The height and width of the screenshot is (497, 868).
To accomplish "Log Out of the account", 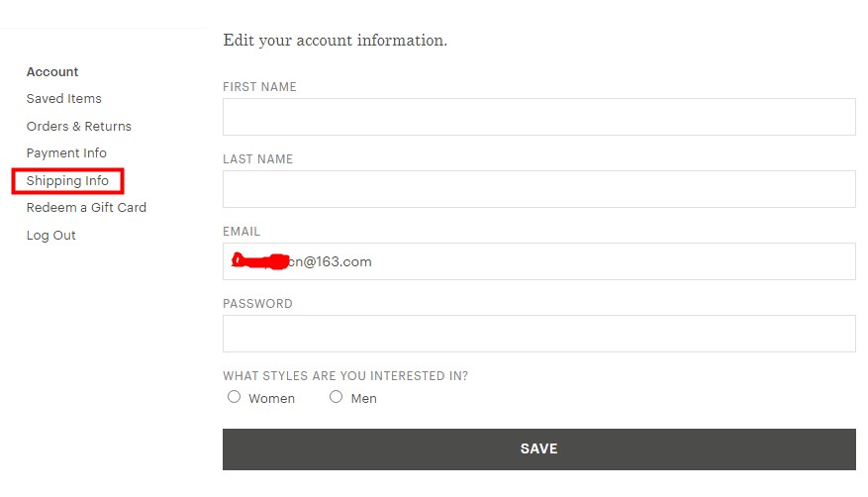I will pyautogui.click(x=51, y=236).
